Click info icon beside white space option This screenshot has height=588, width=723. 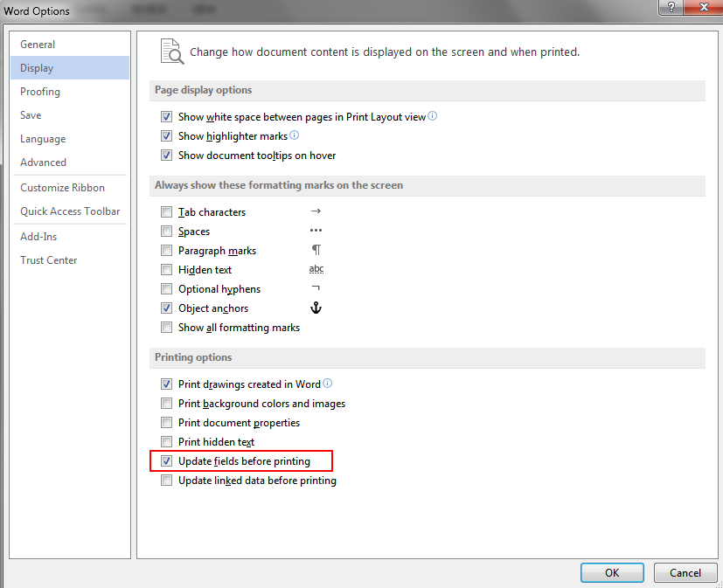pos(433,116)
